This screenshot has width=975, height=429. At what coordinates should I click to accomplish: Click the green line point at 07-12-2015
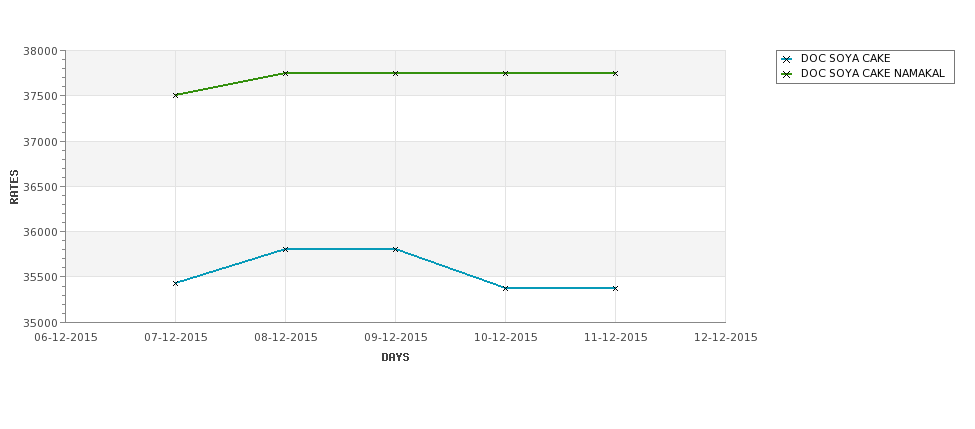[x=175, y=95]
